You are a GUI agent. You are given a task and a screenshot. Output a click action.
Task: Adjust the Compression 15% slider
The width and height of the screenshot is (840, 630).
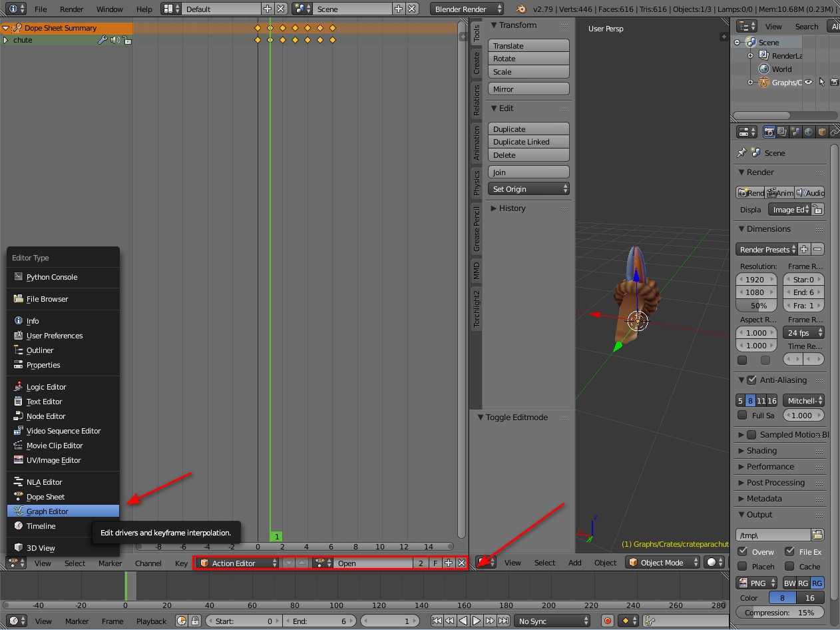coord(779,613)
